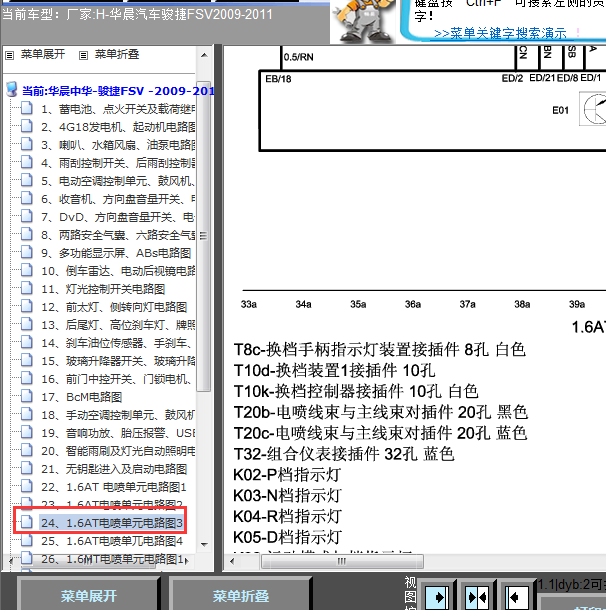Viewport: 606px width, 610px height.
Task: Open tree item 6、收音机、方向盘音量开关
Action: coord(118,199)
